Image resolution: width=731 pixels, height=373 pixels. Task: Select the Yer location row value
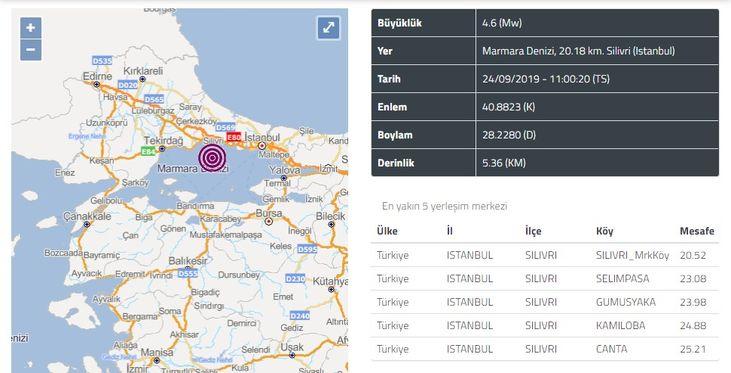[578, 51]
